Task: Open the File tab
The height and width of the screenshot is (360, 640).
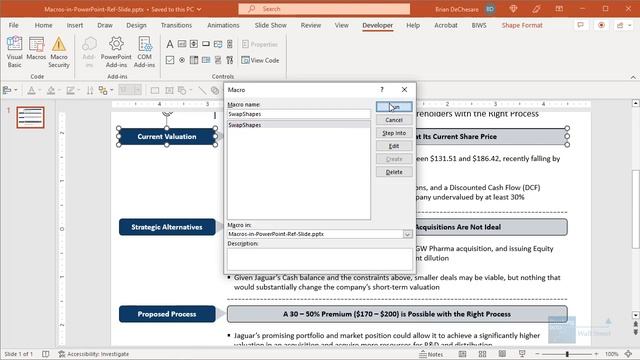Action: [13, 25]
